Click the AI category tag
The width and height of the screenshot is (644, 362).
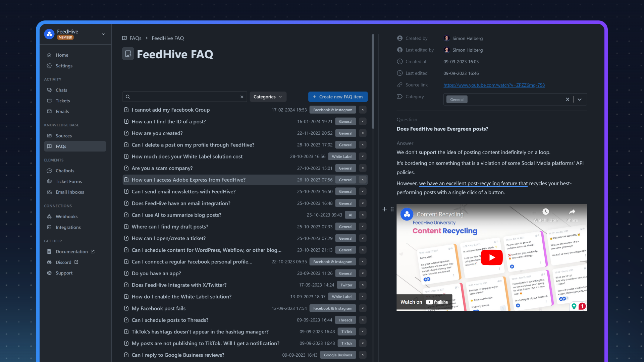tap(350, 215)
